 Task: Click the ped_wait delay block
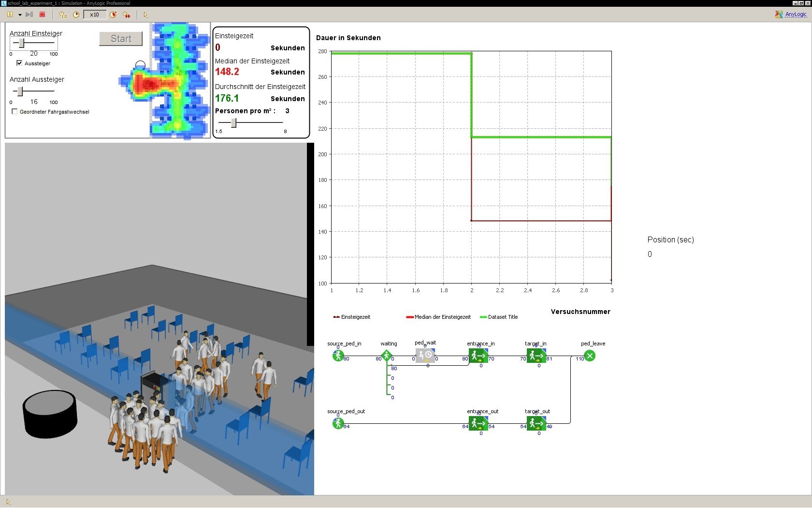coord(425,356)
